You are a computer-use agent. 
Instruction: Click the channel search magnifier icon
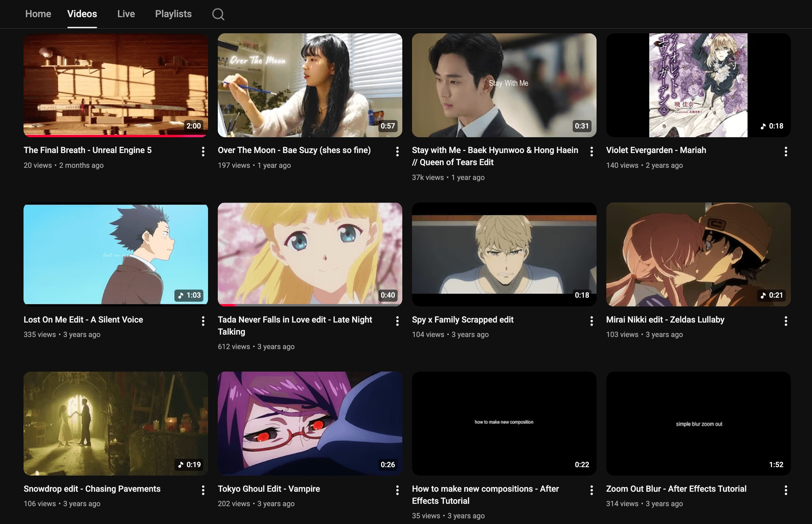coord(218,14)
